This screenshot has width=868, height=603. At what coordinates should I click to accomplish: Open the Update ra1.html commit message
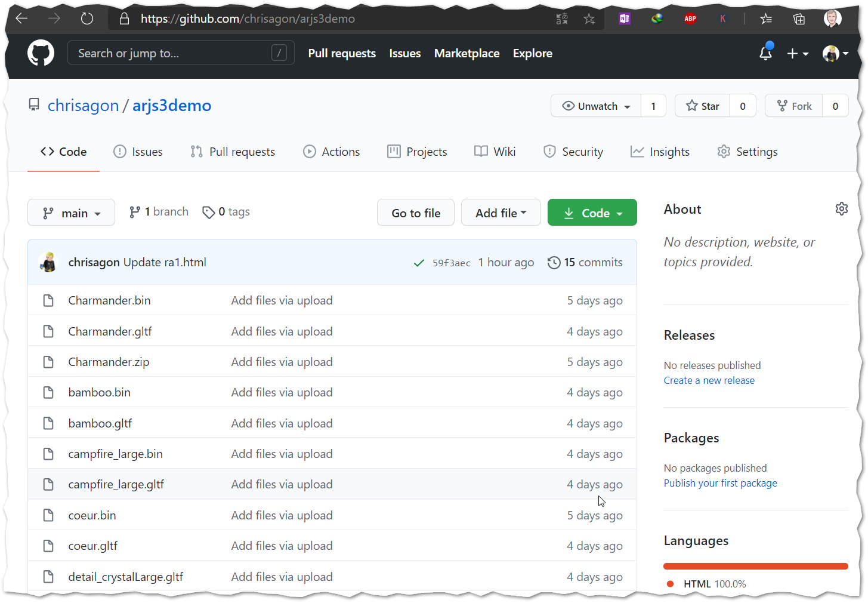click(165, 262)
